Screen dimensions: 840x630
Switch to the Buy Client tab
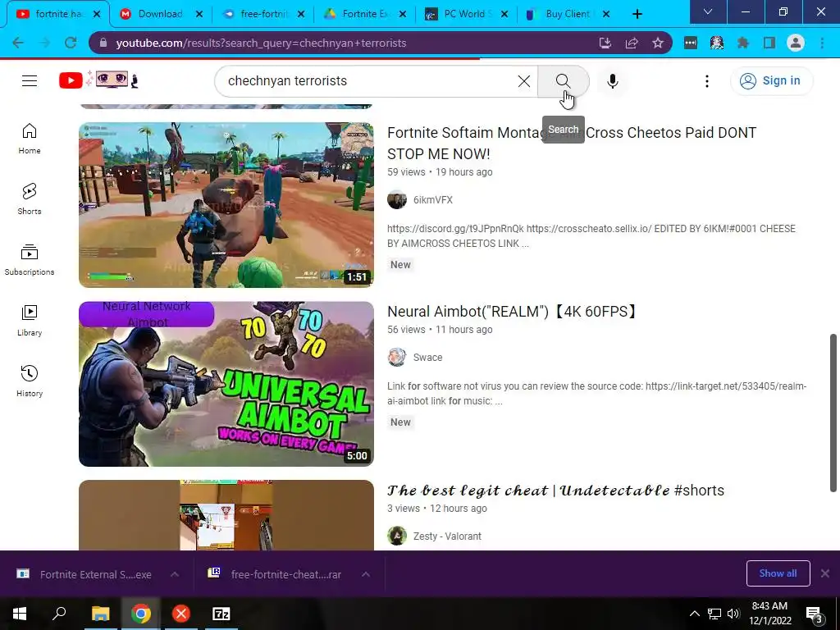click(569, 14)
